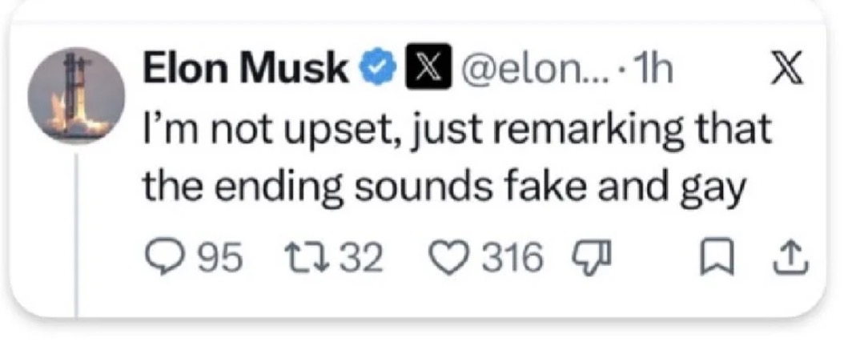The height and width of the screenshot is (362, 868).
Task: Click the 32 reposts count
Action: (360, 259)
